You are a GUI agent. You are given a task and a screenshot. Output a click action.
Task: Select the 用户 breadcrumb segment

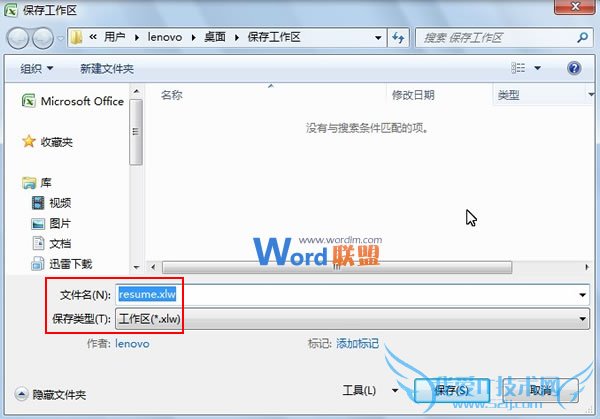click(x=115, y=37)
